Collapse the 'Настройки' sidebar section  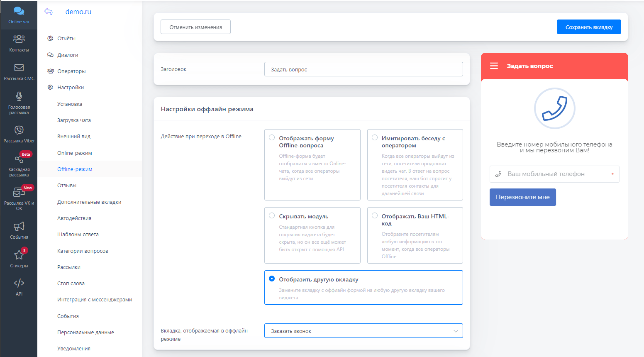71,88
